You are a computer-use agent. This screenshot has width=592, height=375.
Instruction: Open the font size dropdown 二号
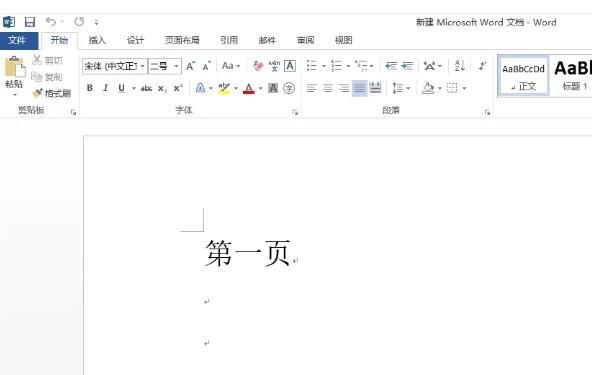click(176, 66)
